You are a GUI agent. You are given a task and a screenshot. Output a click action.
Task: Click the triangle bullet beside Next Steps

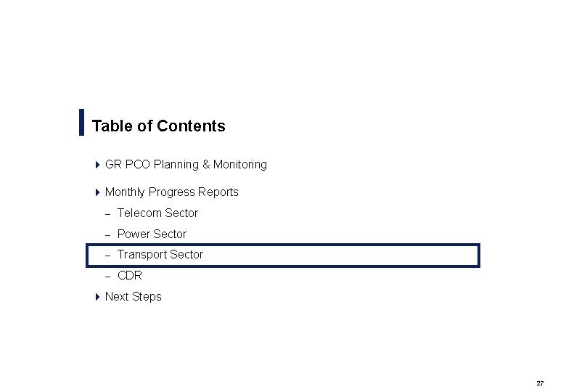tap(97, 297)
